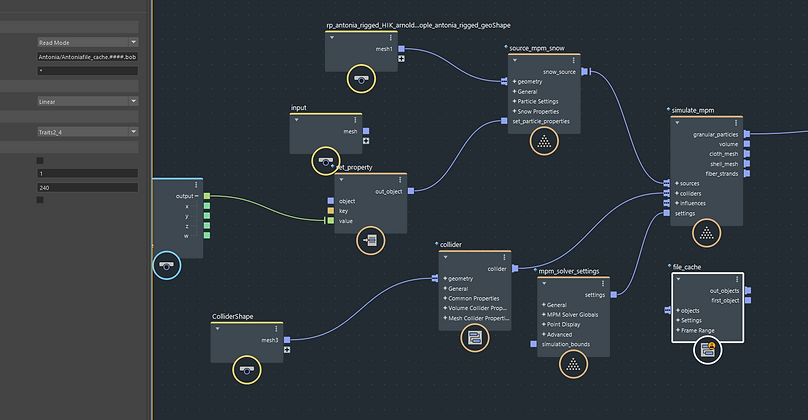This screenshot has height=420, width=808.
Task: Select the simulate_mpm node title
Action: [693, 110]
